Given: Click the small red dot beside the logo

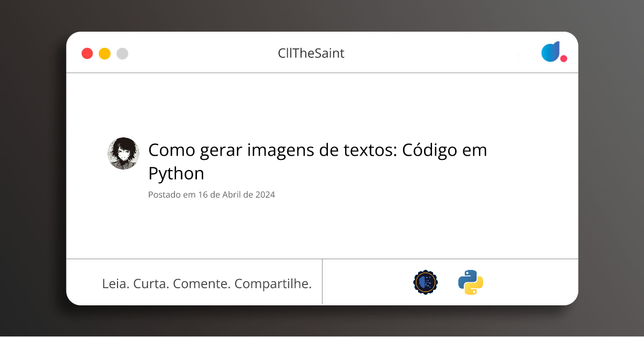Looking at the screenshot, I should coord(563,58).
